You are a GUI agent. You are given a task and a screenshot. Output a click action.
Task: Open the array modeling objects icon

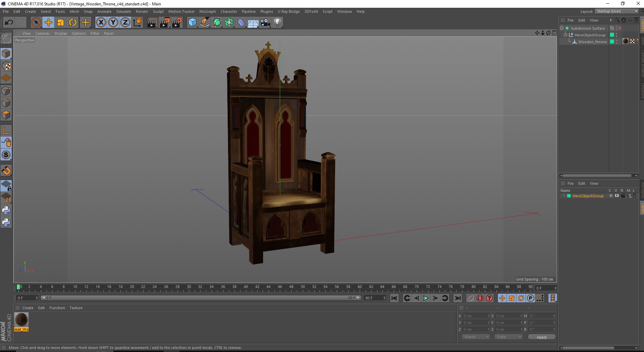pos(229,23)
